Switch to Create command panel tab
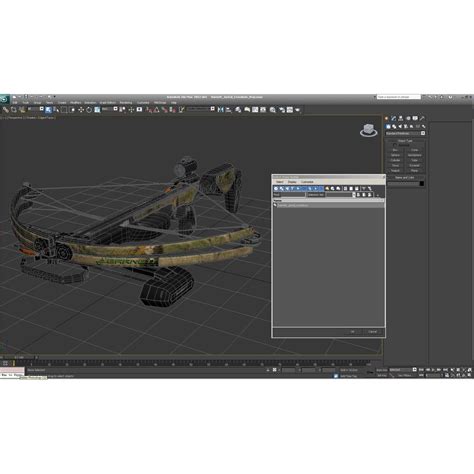 point(386,118)
